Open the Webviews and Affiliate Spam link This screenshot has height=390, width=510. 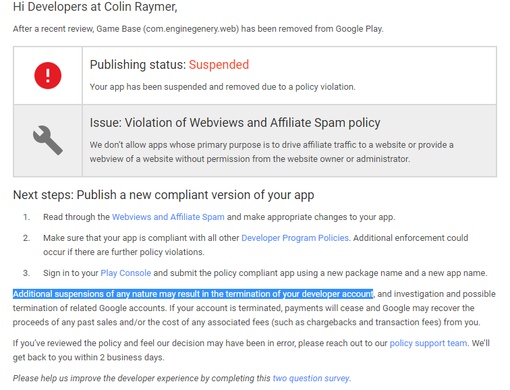coord(168,217)
